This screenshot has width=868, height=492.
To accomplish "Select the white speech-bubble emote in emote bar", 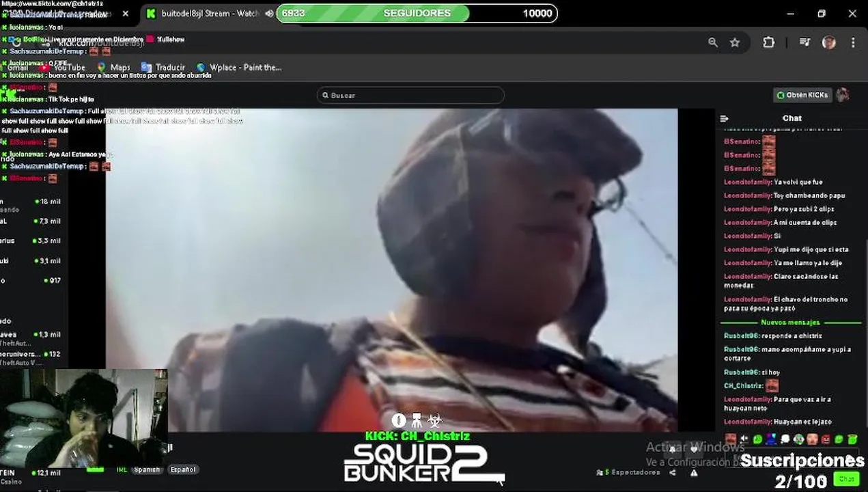I will point(785,439).
